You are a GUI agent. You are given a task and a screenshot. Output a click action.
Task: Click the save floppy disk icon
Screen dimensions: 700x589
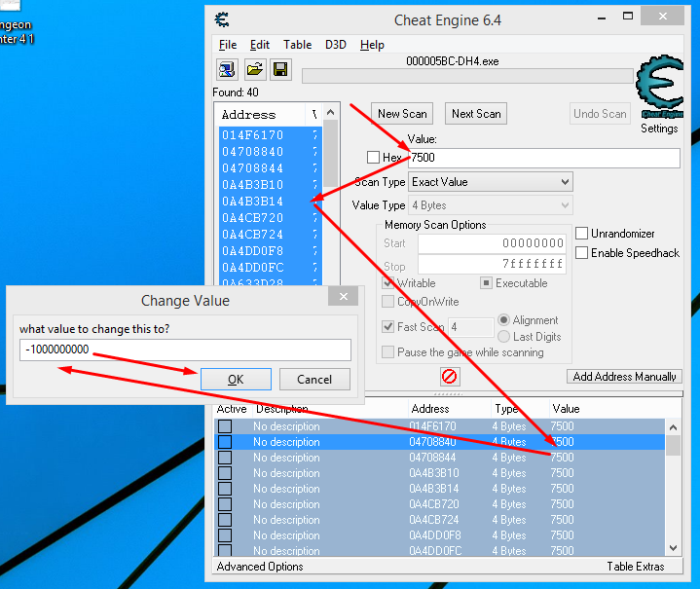point(280,70)
